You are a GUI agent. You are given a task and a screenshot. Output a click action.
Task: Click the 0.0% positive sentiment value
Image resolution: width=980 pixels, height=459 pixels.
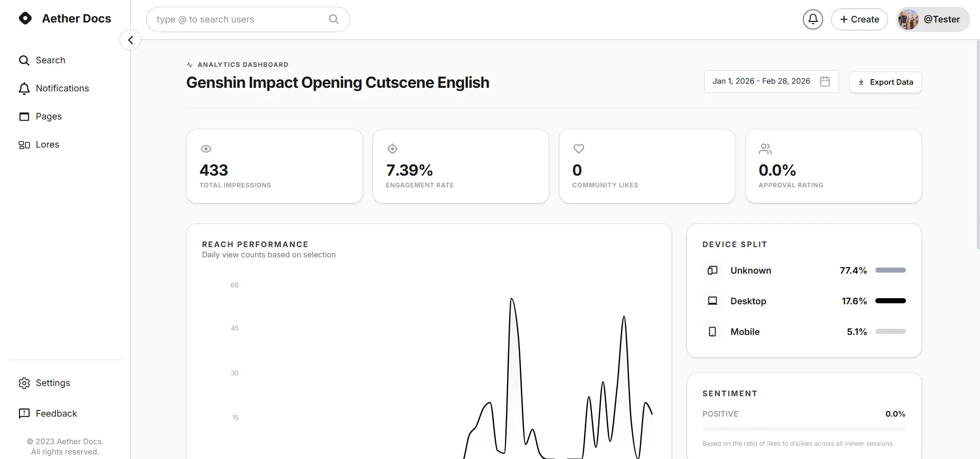(895, 414)
